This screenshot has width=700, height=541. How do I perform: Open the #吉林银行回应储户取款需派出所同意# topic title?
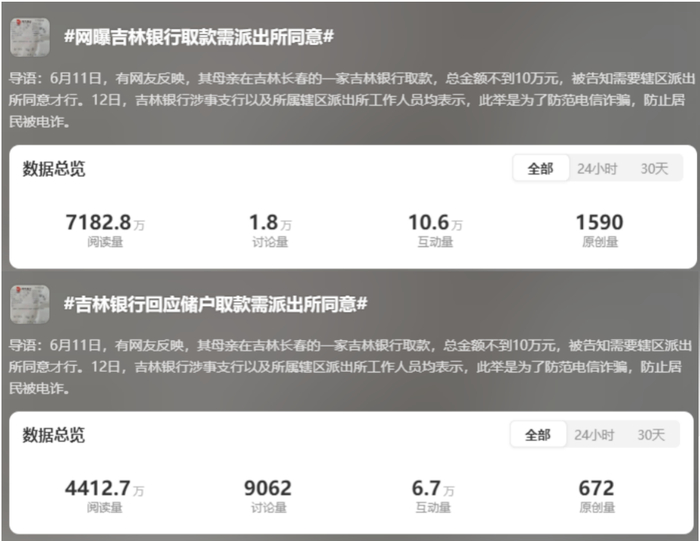tap(216, 304)
